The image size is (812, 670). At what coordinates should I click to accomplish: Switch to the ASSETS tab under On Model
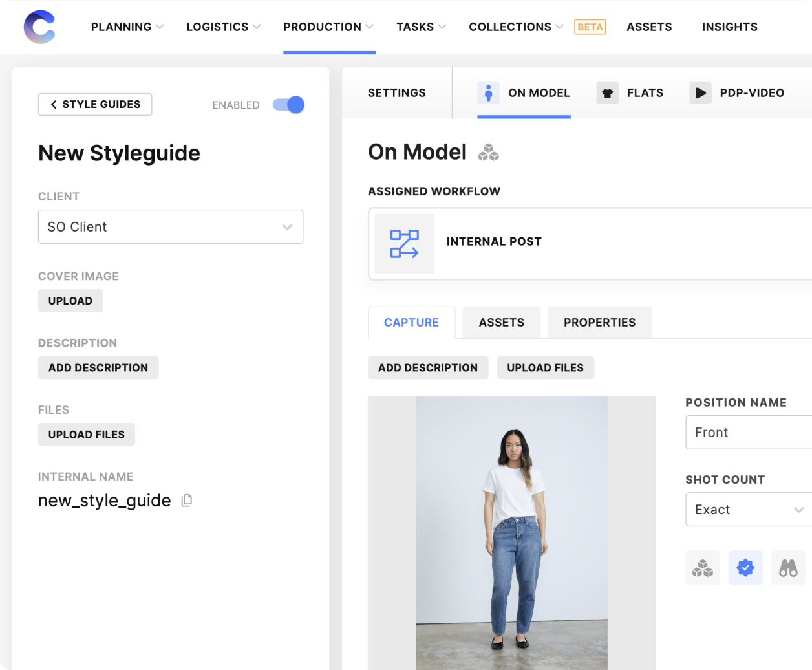click(501, 322)
